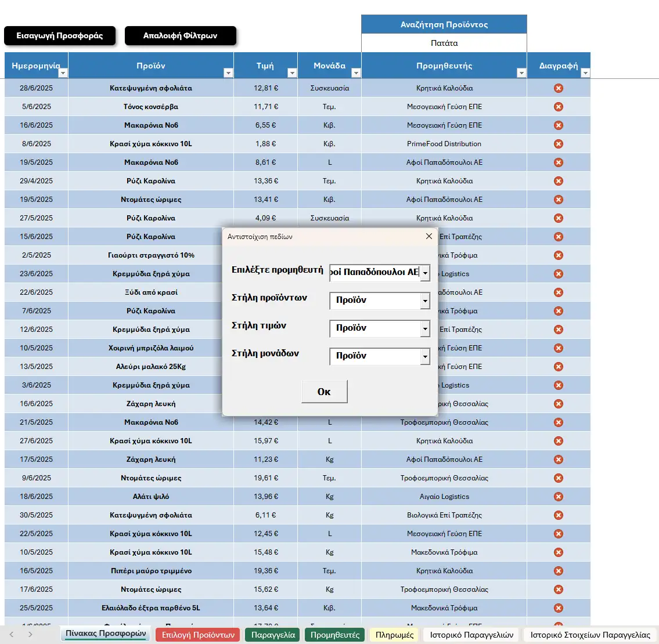Select the Κατεψυγμένη σφολιάτα cell dated 28/6/2025
This screenshot has width=659, height=644.
pos(151,88)
